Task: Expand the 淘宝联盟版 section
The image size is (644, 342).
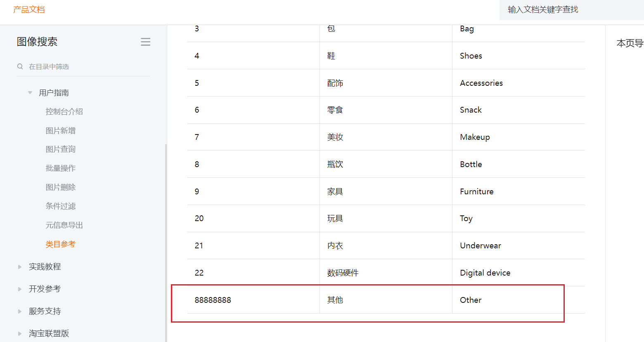Action: (x=19, y=333)
